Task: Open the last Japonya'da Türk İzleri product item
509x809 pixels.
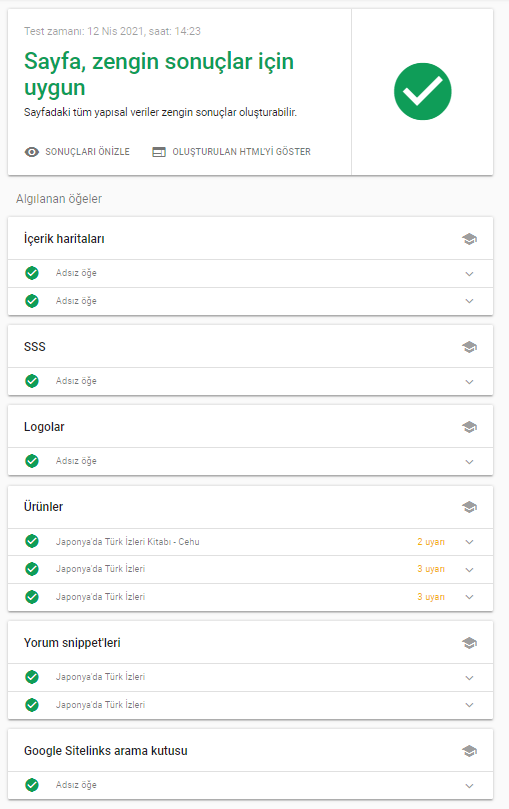Action: 251,597
